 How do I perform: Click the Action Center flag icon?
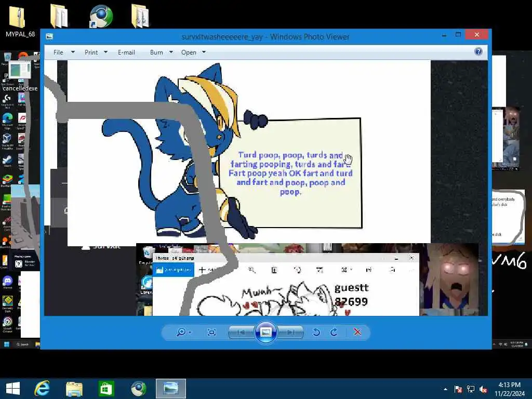[x=458, y=389]
